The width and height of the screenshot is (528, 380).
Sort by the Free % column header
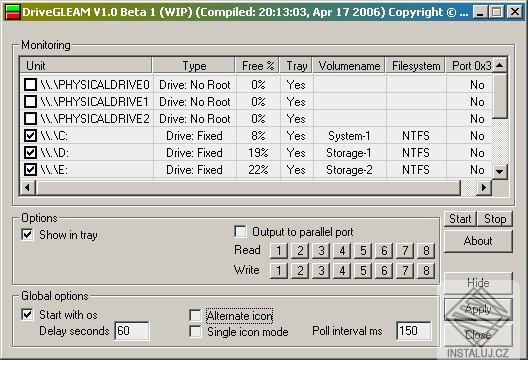258,65
